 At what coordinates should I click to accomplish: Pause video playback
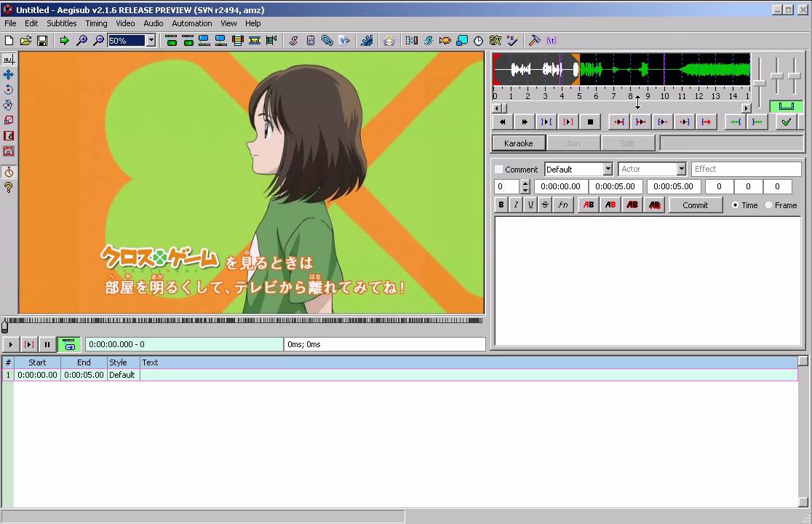click(x=47, y=344)
